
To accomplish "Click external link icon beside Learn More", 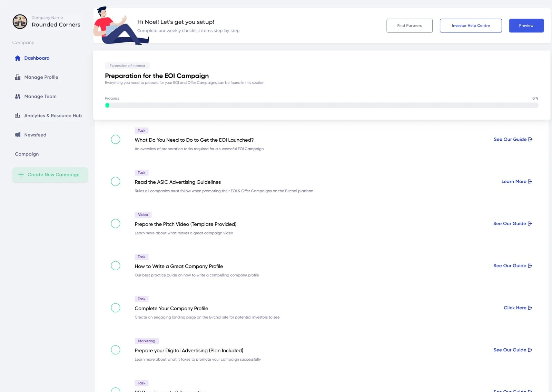I will click(530, 181).
